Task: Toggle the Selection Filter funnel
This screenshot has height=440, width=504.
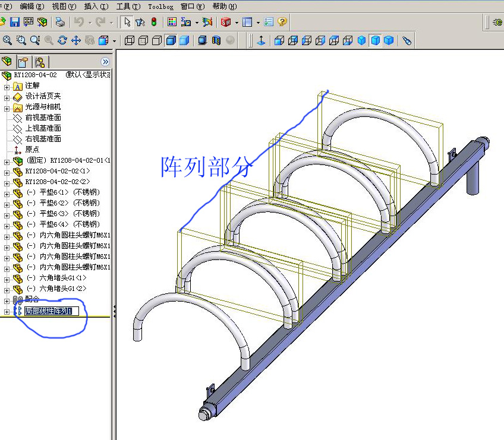Action: pos(140,22)
